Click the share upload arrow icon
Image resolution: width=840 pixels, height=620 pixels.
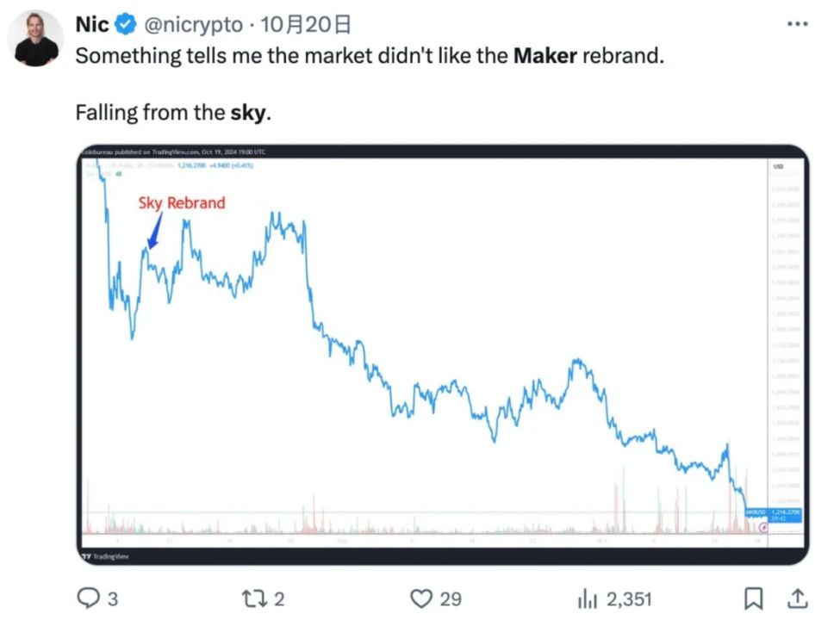coord(798,597)
